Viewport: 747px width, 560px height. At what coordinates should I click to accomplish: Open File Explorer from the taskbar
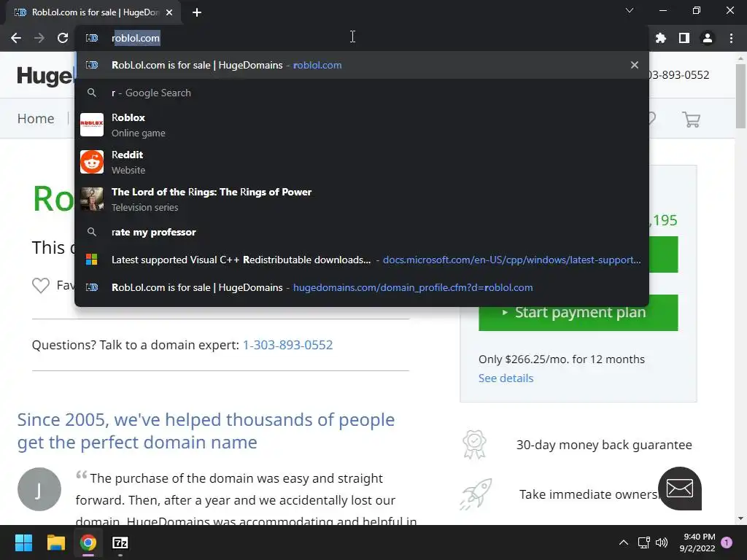(x=55, y=542)
